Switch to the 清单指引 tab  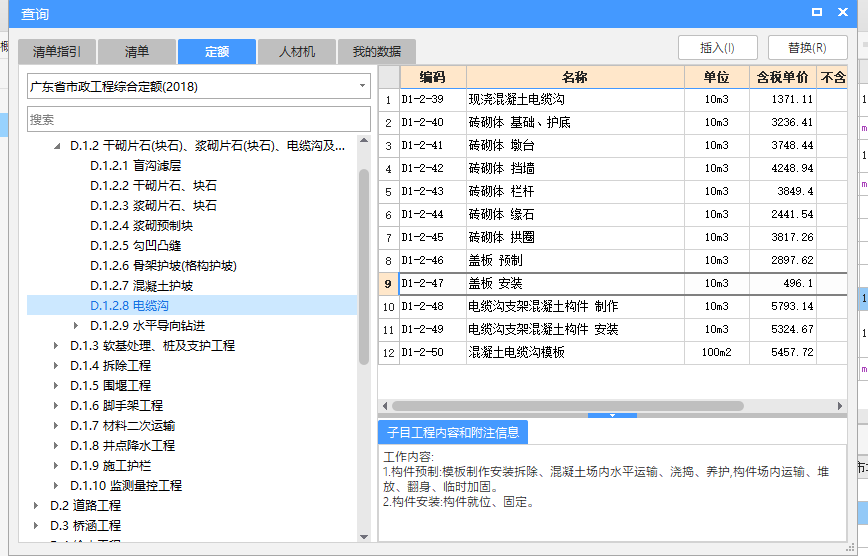click(x=57, y=52)
